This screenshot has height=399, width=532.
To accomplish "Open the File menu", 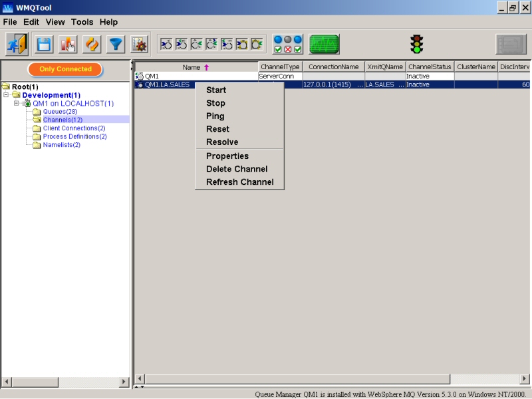I will [10, 22].
